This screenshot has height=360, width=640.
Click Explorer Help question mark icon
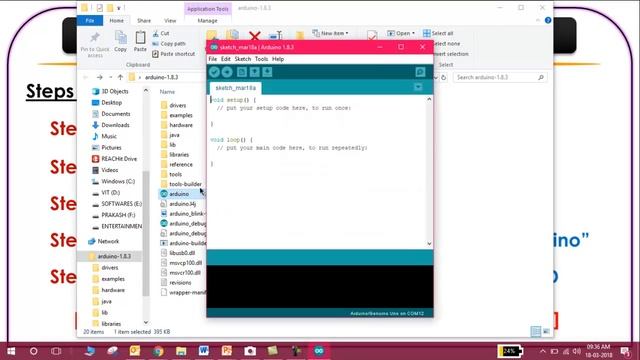548,20
